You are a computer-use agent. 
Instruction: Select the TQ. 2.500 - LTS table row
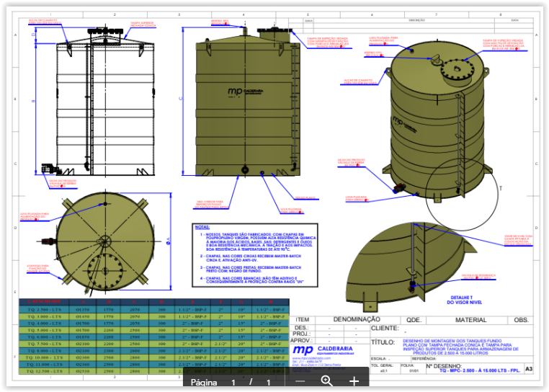45,309
